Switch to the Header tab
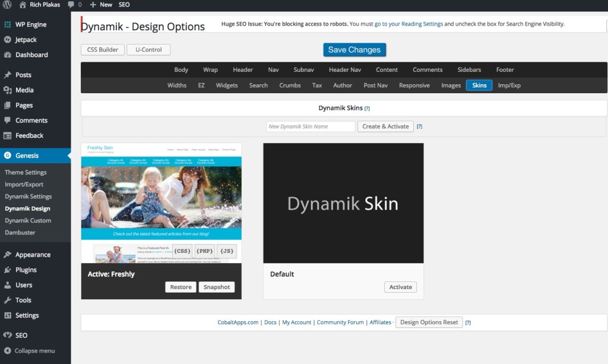The width and height of the screenshot is (608, 364). click(243, 70)
